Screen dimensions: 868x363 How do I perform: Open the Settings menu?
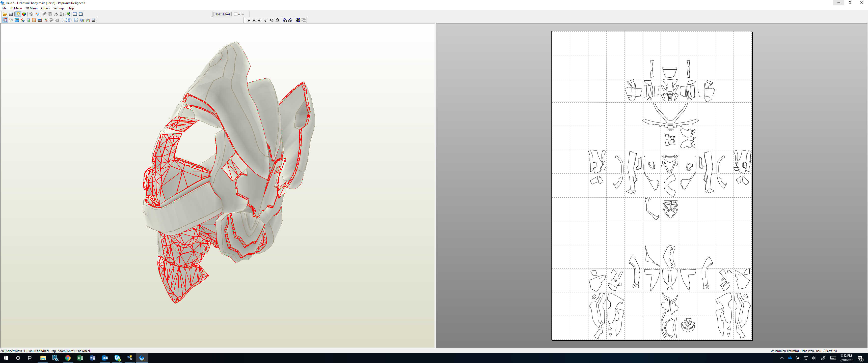[x=59, y=8]
